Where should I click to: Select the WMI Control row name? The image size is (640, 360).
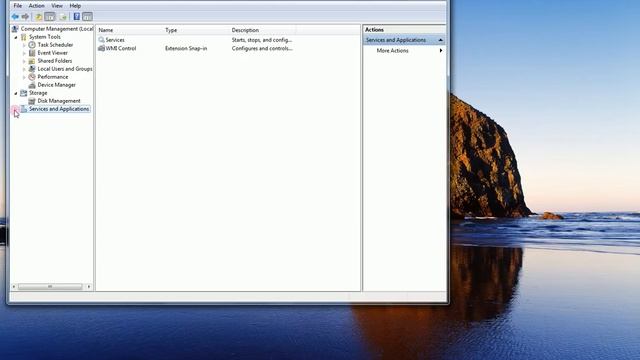(x=121, y=48)
